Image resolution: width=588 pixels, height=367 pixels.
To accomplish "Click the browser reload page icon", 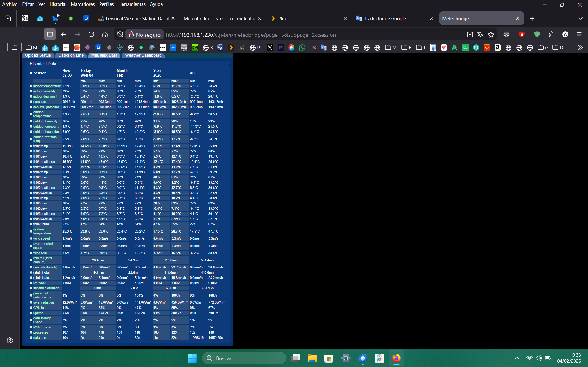I will pyautogui.click(x=91, y=35).
